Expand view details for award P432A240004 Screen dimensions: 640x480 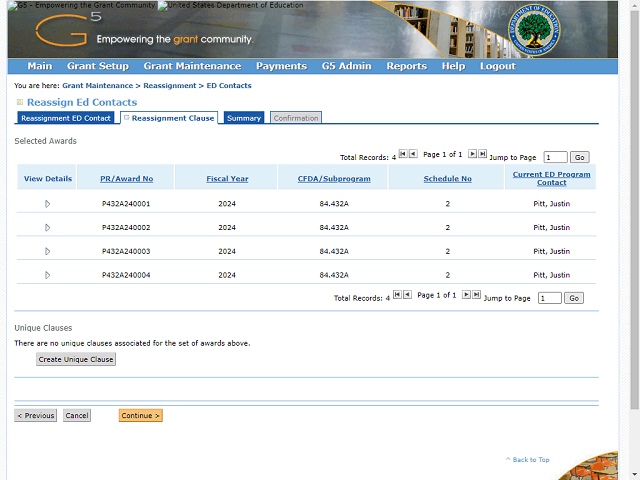coord(47,275)
